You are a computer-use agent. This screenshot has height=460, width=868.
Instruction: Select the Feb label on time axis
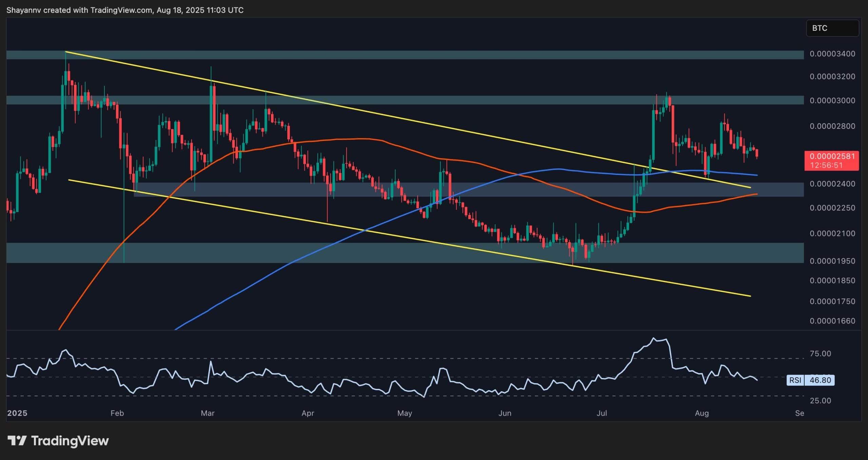[x=117, y=413]
